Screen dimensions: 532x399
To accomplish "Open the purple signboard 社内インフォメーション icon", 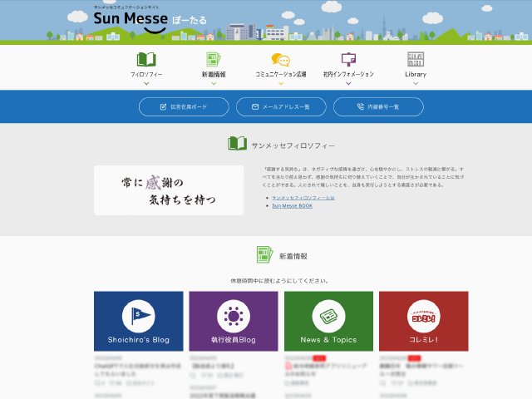I will coord(348,59).
